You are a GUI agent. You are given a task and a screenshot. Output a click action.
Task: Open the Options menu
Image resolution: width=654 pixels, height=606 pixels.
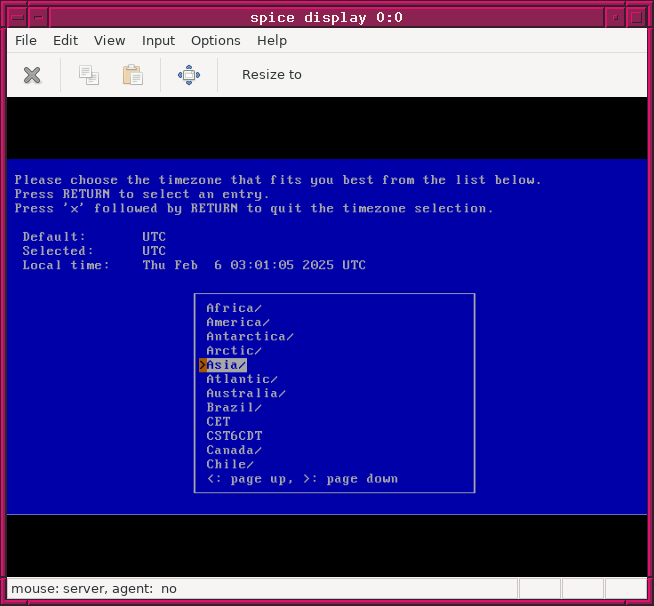(x=215, y=41)
